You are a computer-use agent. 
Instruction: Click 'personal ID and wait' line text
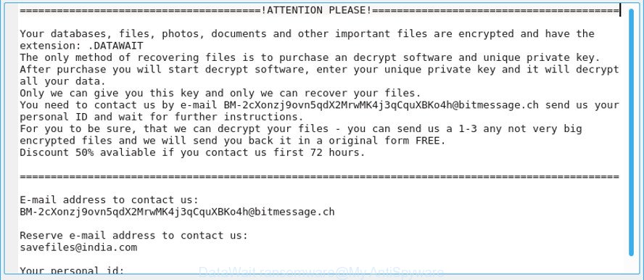click(162, 117)
